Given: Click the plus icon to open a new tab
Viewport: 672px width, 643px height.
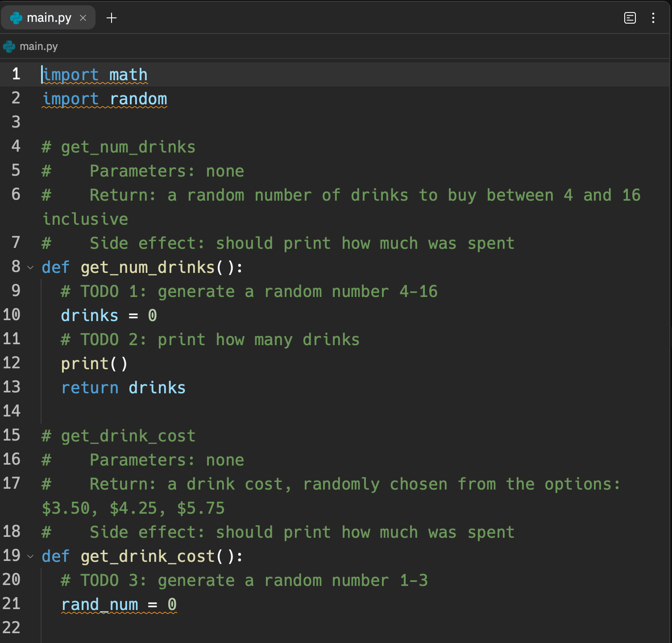Looking at the screenshot, I should (112, 18).
